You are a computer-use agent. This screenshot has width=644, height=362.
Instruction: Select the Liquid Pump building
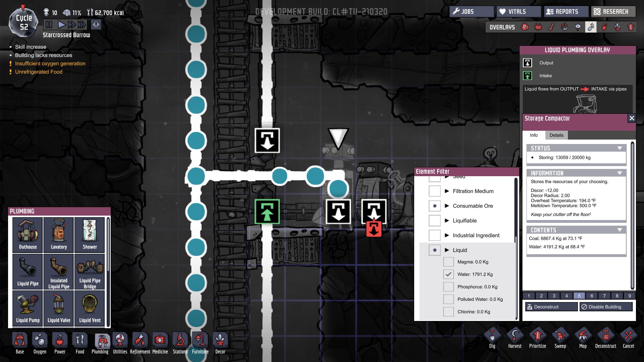[28, 308]
